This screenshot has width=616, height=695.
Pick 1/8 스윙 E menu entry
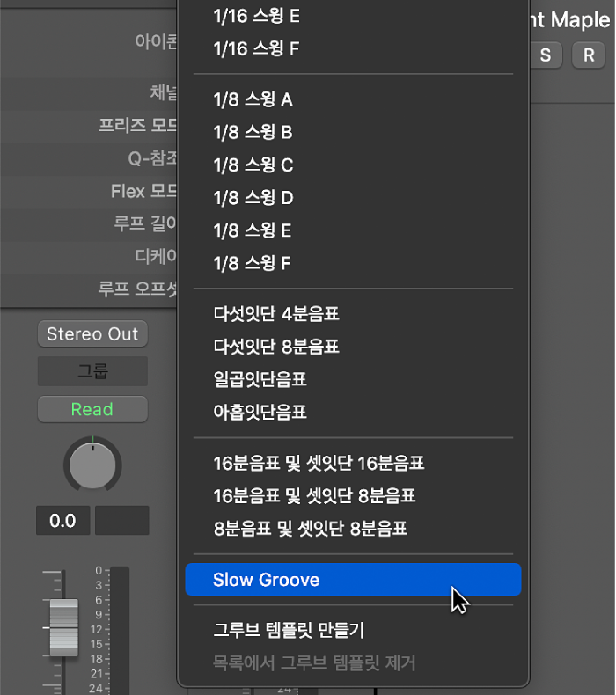point(353,230)
